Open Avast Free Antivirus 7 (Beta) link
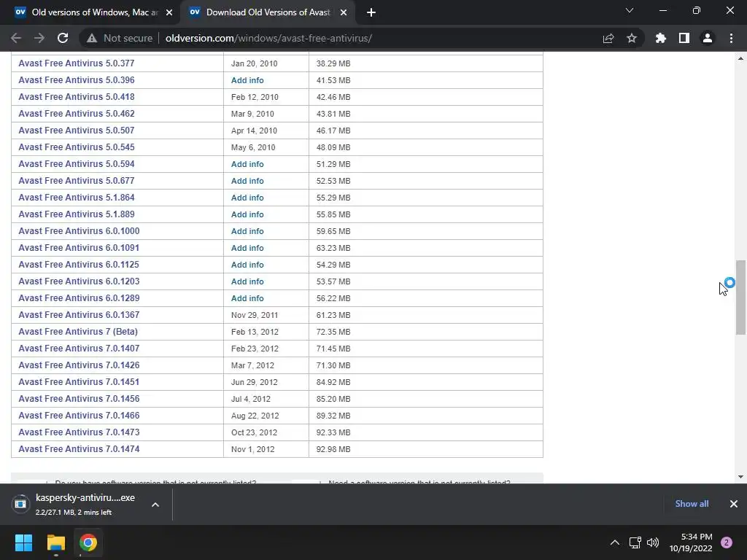This screenshot has height=560, width=747. pyautogui.click(x=77, y=332)
